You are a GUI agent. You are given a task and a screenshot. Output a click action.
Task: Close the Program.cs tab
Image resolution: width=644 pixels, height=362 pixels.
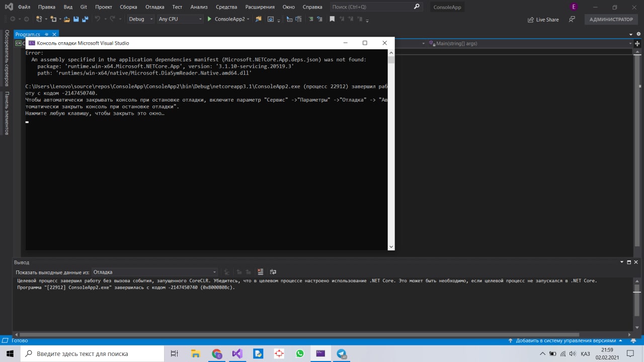point(54,34)
